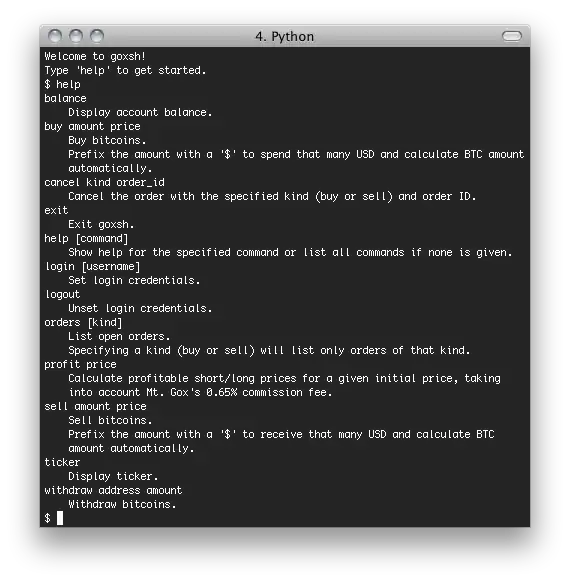Click 'login [username]' command heading

pyautogui.click(x=92, y=267)
